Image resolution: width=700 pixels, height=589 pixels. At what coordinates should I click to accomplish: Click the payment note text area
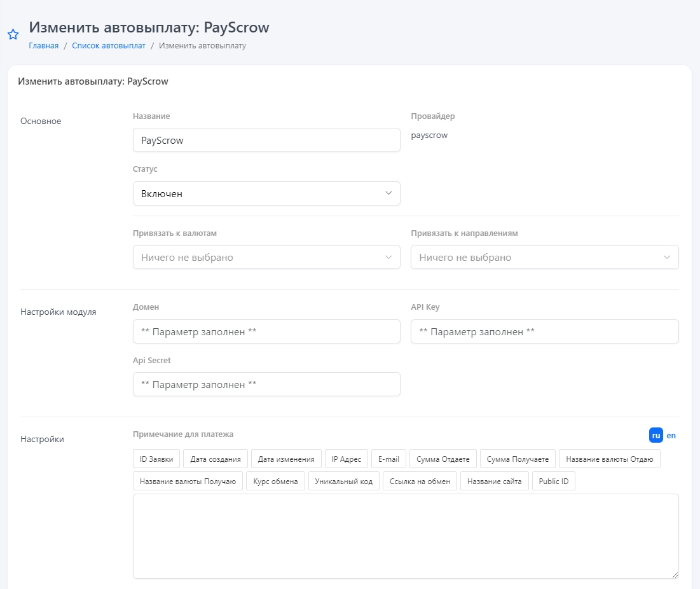point(406,536)
